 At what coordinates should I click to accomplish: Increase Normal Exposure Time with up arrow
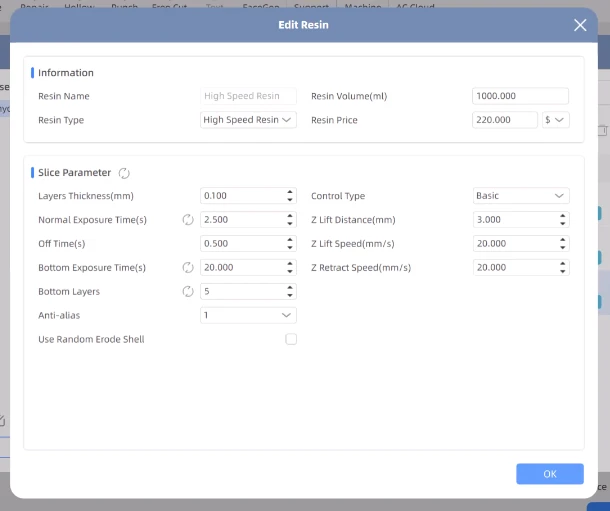click(x=290, y=216)
